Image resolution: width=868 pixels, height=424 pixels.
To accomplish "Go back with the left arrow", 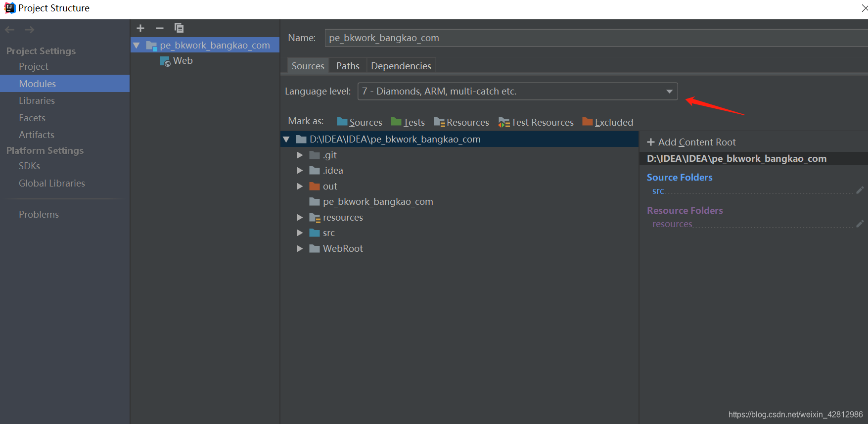I will tap(9, 30).
